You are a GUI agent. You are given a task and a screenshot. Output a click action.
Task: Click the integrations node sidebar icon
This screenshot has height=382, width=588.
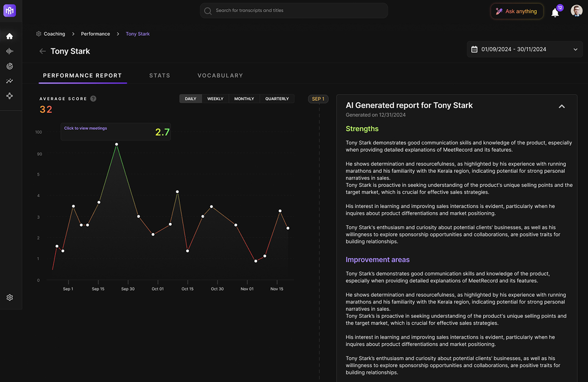point(9,96)
